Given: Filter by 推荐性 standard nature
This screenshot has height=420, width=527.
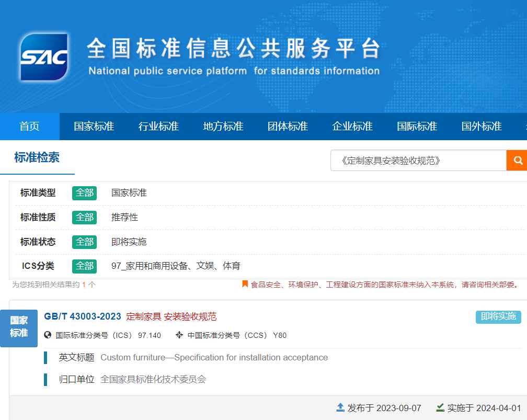Looking at the screenshot, I should [124, 217].
